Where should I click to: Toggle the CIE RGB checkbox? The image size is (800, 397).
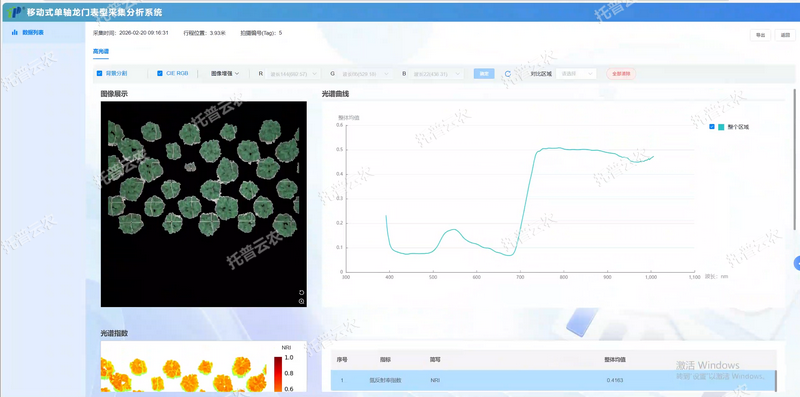tap(160, 73)
